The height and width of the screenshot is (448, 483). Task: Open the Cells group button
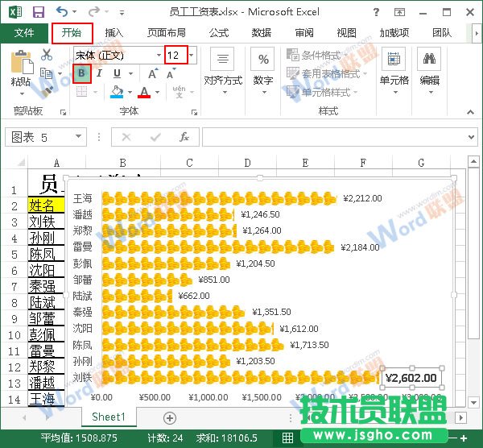394,71
